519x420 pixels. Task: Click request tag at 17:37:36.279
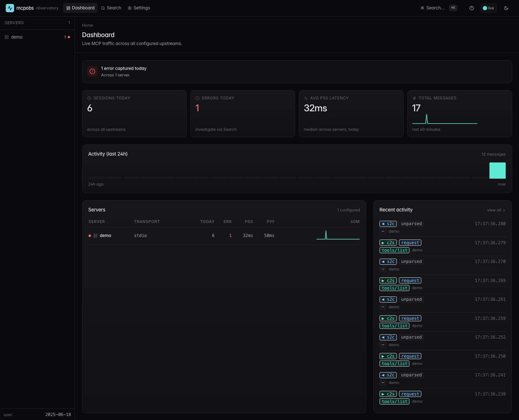410,243
